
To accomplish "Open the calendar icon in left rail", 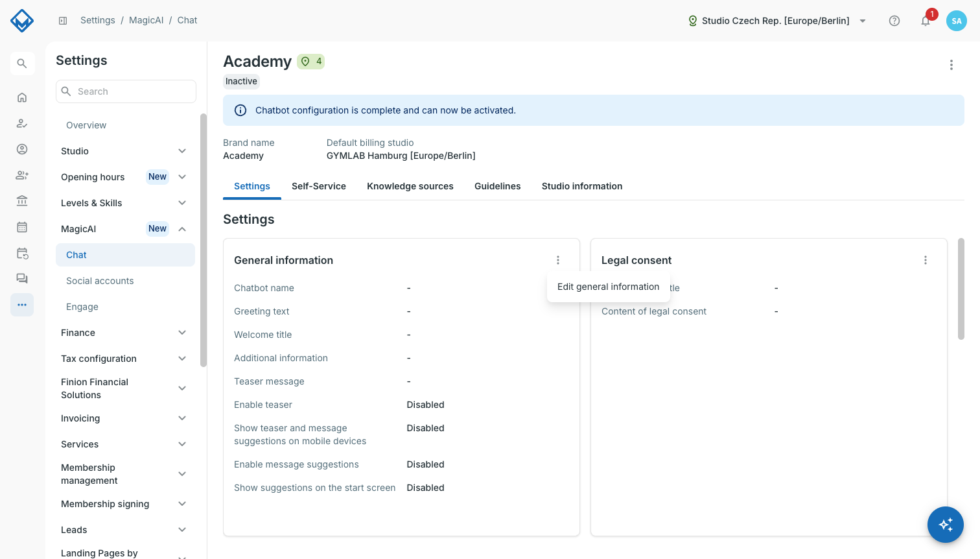I will point(22,227).
